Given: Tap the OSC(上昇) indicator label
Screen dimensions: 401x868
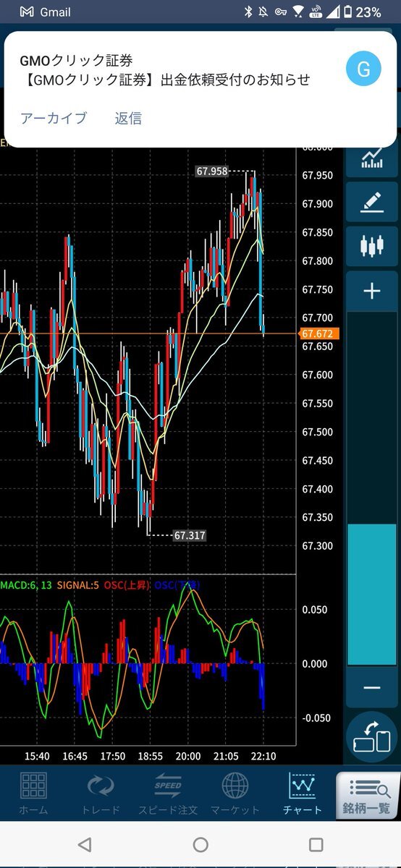Looking at the screenshot, I should pyautogui.click(x=127, y=584).
